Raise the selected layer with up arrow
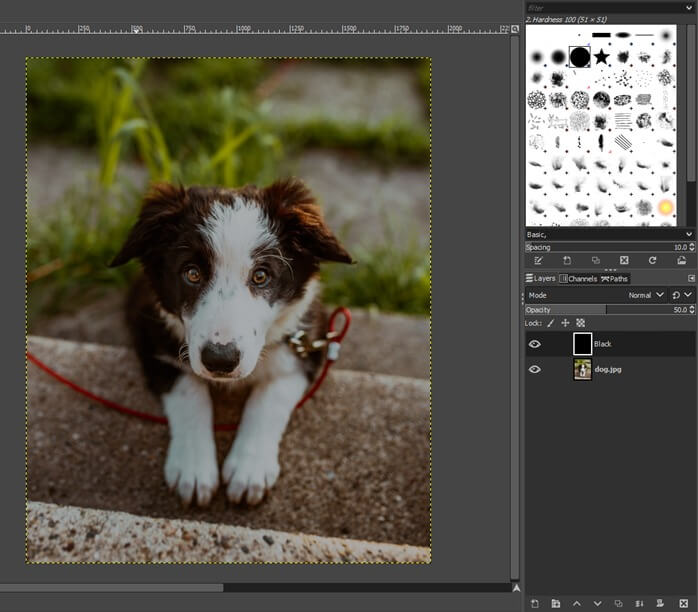 point(577,603)
